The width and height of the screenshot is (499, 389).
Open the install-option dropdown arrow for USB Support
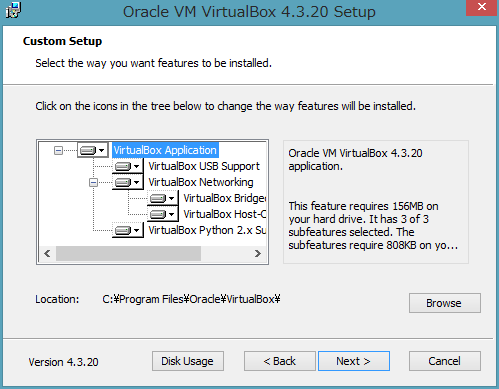click(137, 166)
